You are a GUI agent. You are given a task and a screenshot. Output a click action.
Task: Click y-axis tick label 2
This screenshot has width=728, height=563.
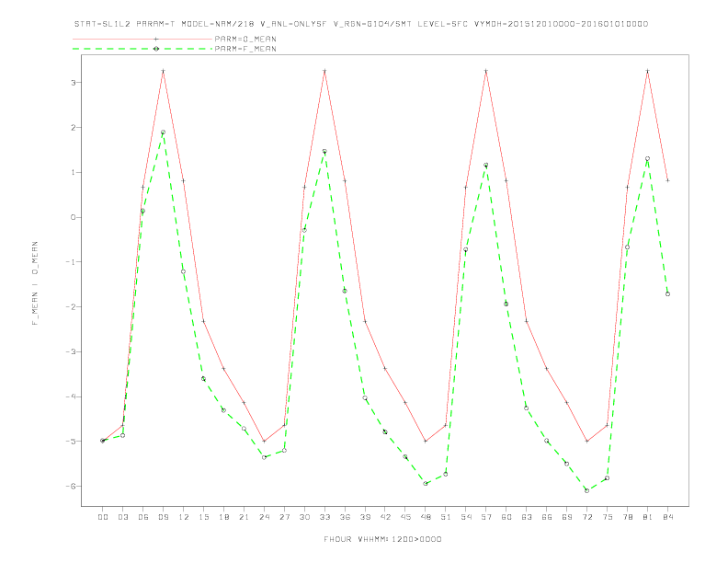coord(74,127)
